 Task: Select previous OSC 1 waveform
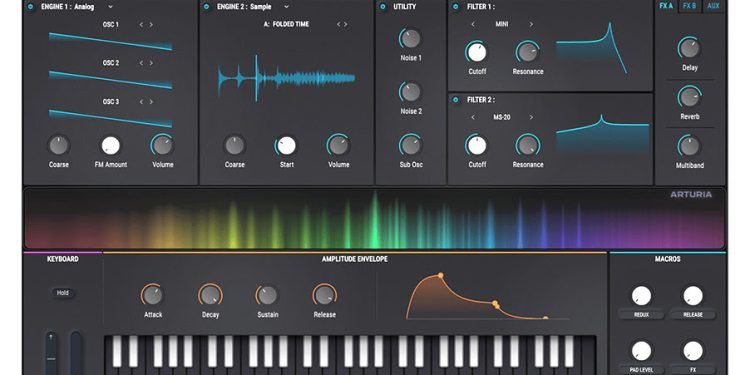(x=141, y=24)
